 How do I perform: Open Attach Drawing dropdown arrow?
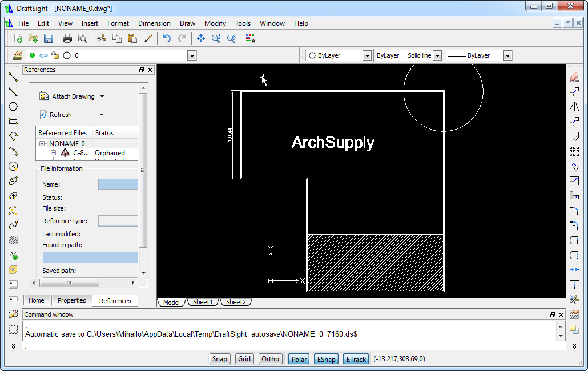click(x=102, y=96)
